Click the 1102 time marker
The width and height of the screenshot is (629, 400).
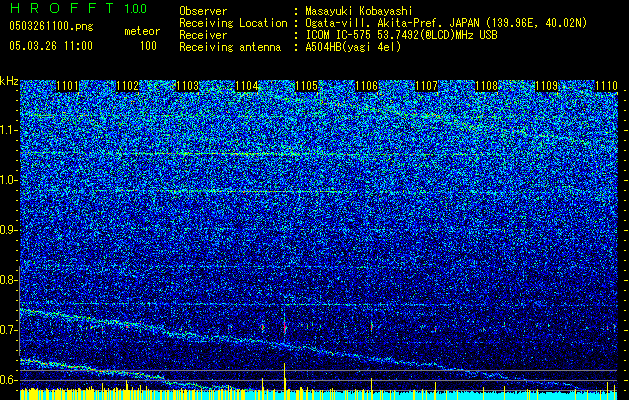coord(128,86)
